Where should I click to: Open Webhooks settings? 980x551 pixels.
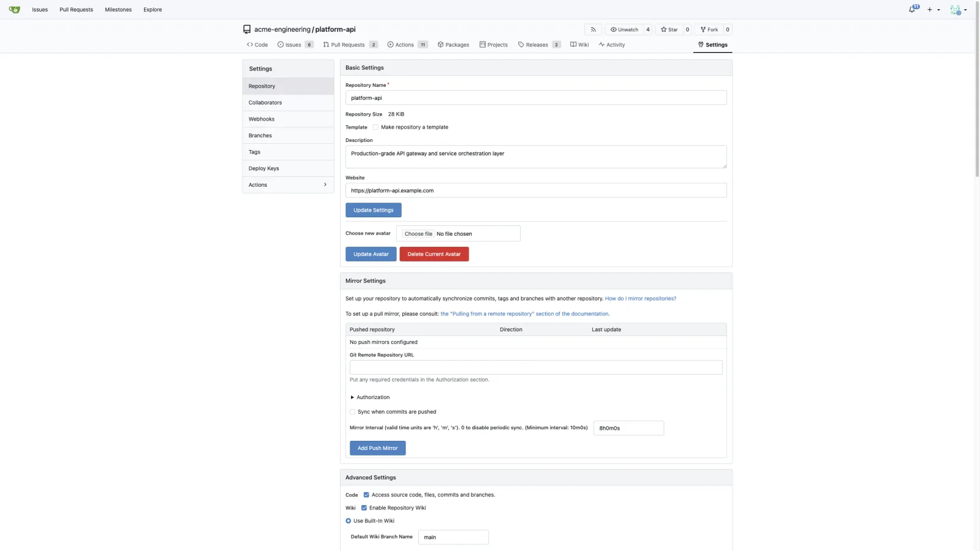coord(288,119)
